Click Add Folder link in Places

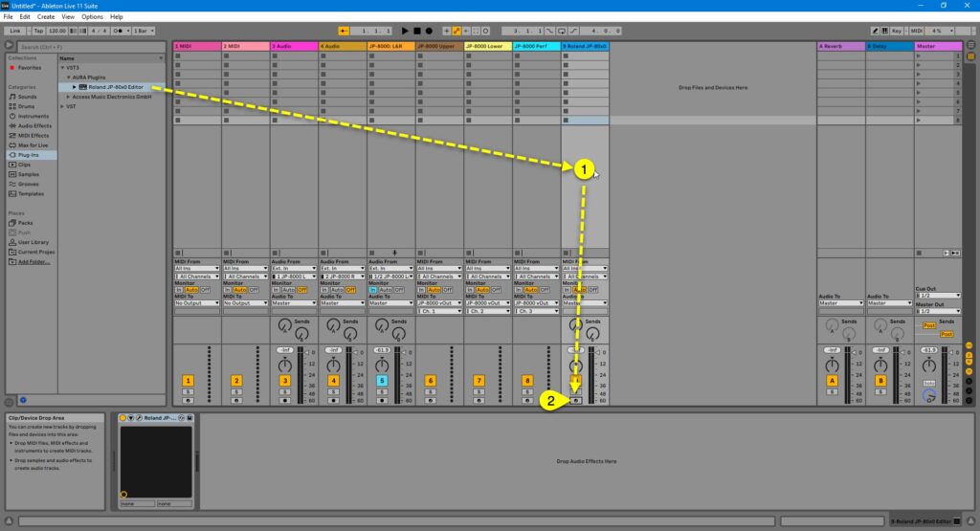click(x=33, y=262)
